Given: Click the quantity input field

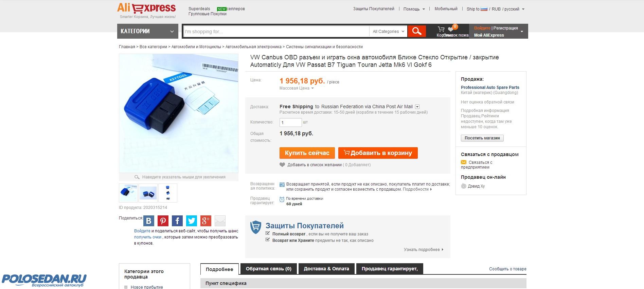Looking at the screenshot, I should pos(290,122).
